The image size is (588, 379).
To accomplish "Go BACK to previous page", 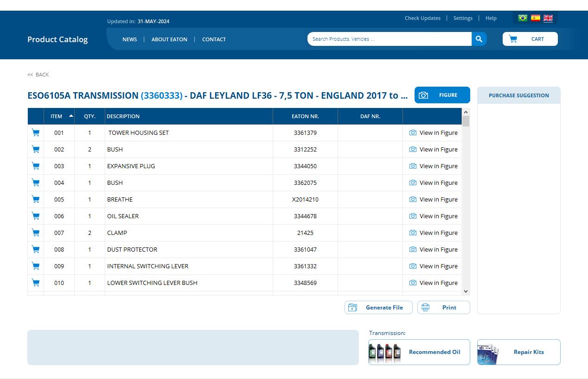I will click(x=38, y=75).
